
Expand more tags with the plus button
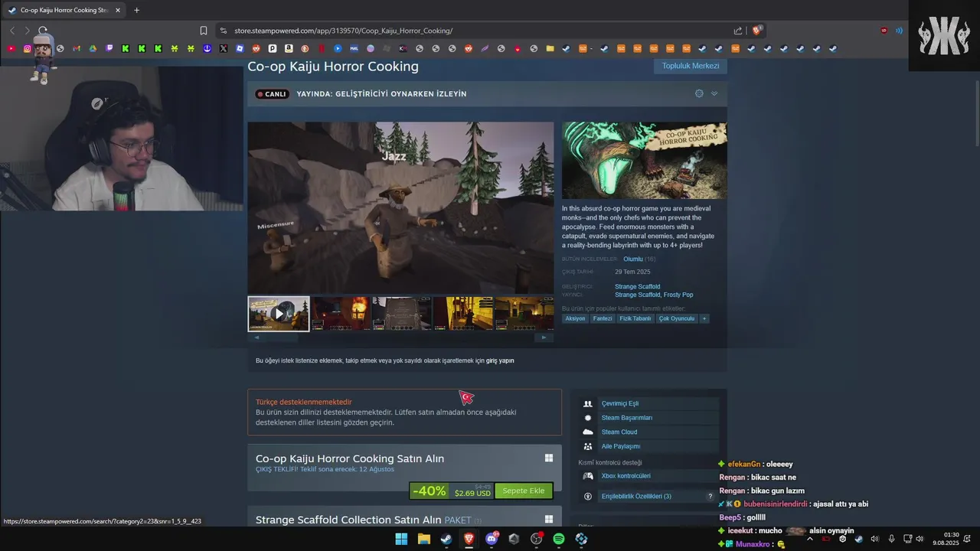[704, 318]
